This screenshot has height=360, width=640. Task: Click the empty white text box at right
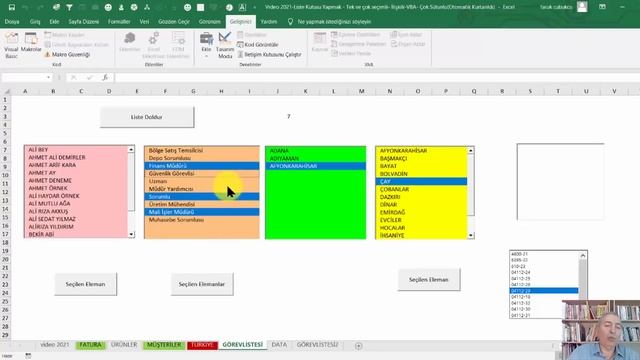(560, 182)
